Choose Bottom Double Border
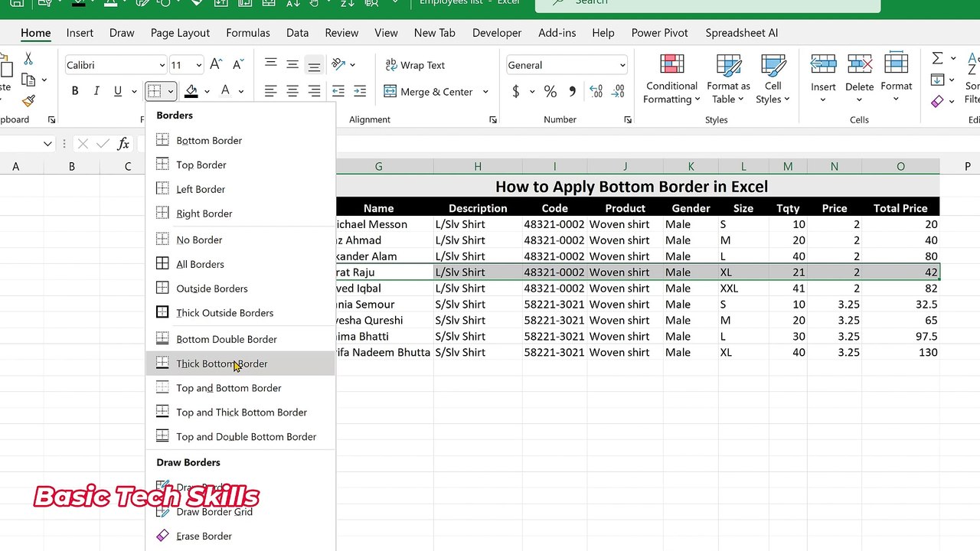Screen dimensions: 980x551 click(240, 339)
